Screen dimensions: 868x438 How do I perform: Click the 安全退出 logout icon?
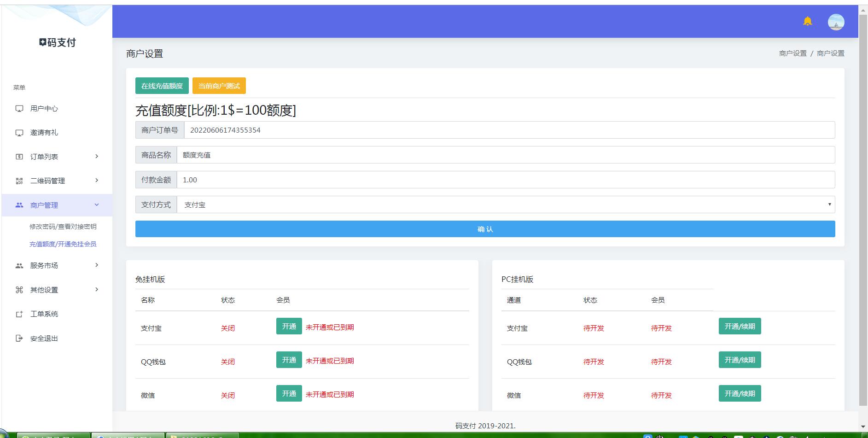click(x=19, y=339)
